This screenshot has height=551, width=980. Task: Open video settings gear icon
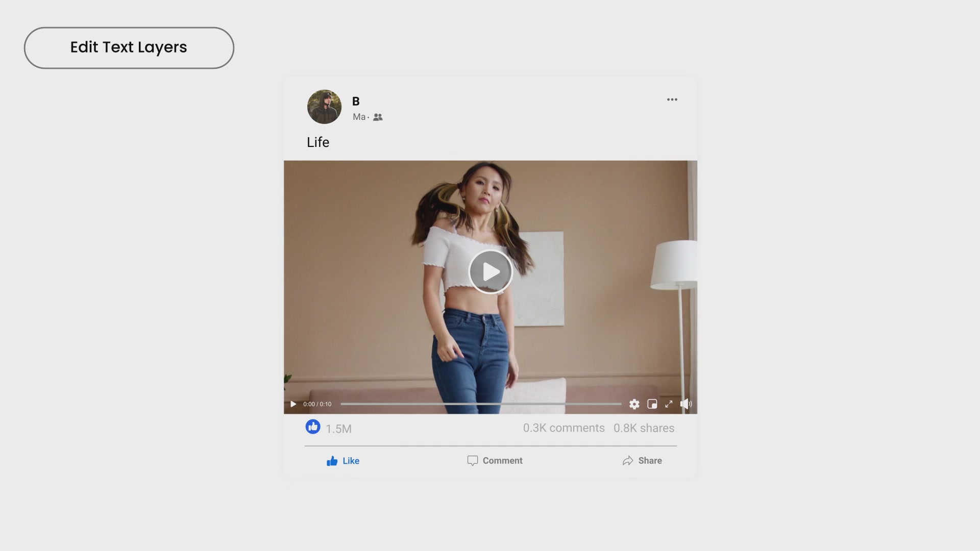click(634, 404)
